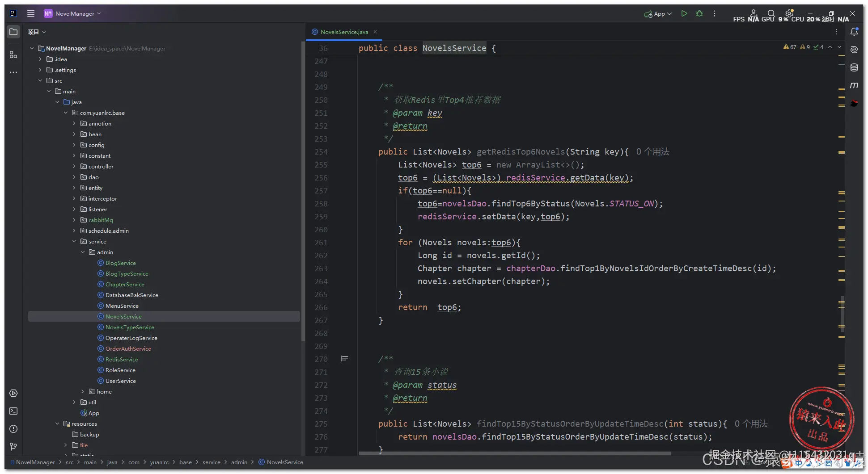Viewport: 868px width, 474px height.
Task: Open the Database tool window
Action: [854, 67]
